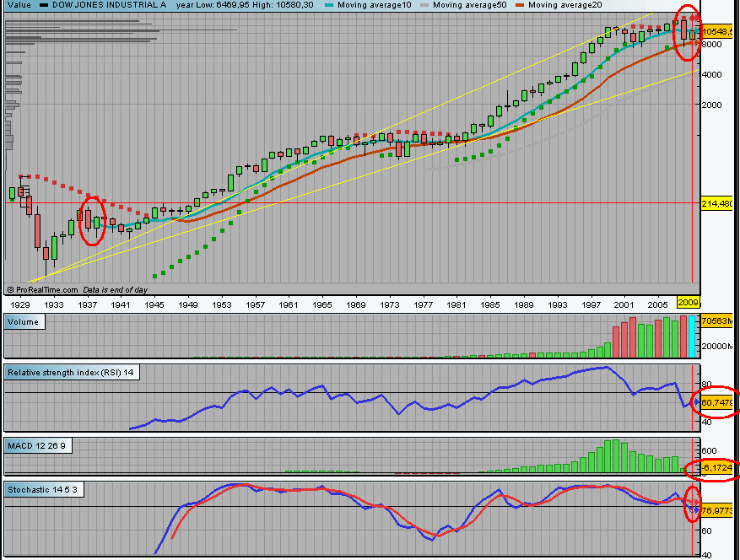
Task: Click the 600 MACD scale value
Action: (x=710, y=451)
